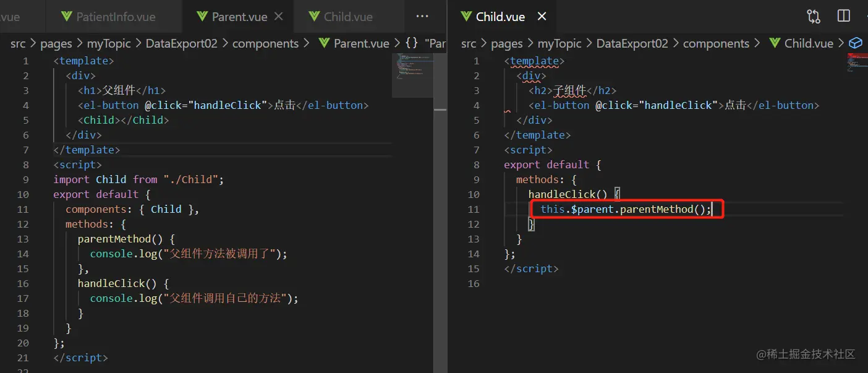Click handleClick() { in Parent.vue script

(x=124, y=283)
